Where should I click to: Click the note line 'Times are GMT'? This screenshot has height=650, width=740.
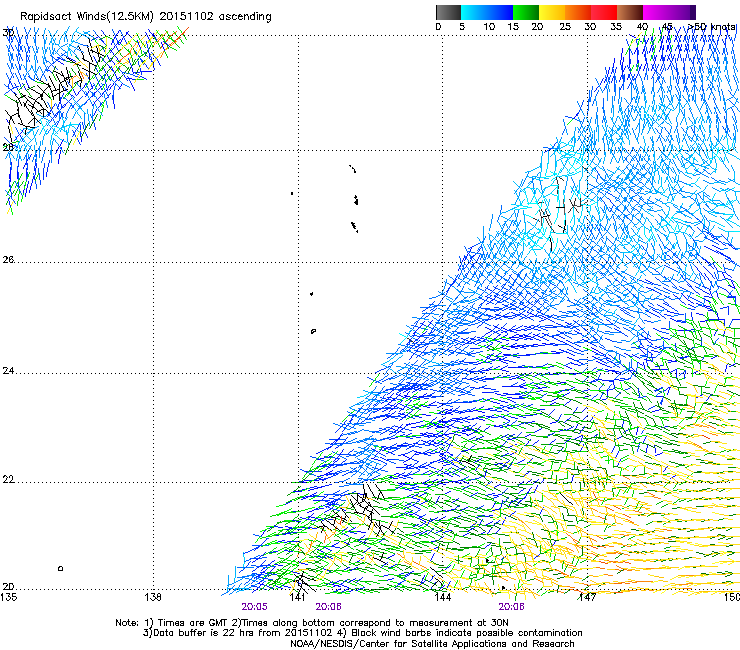(191, 623)
